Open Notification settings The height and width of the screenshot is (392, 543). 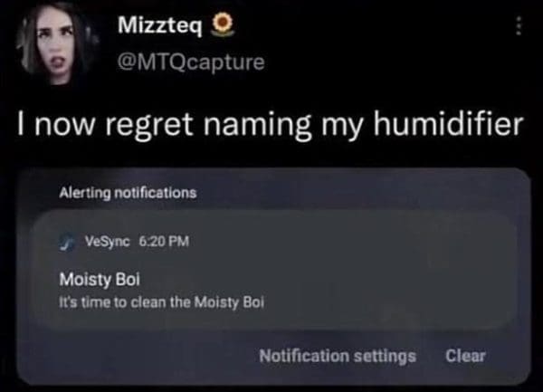pos(338,356)
